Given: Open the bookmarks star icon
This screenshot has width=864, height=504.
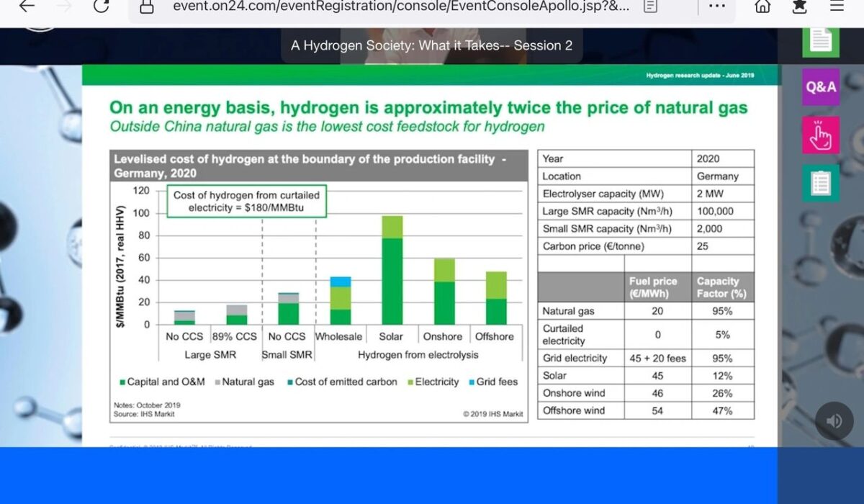Looking at the screenshot, I should click(799, 6).
